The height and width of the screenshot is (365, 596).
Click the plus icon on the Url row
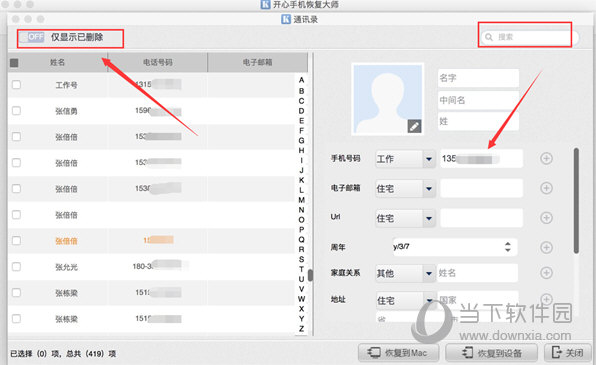tap(547, 218)
